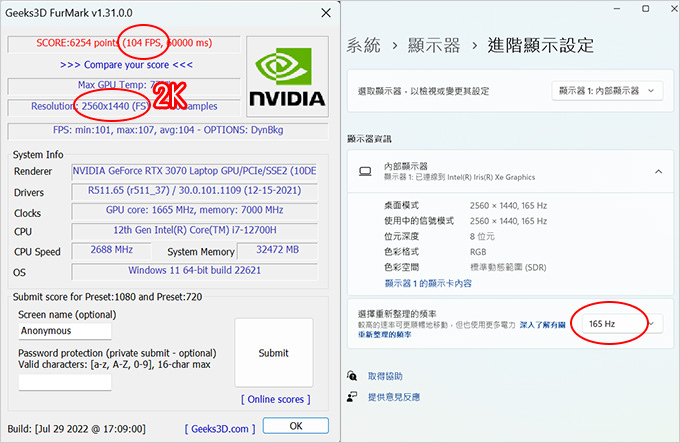Select the CPU value i7-12700H

194,230
